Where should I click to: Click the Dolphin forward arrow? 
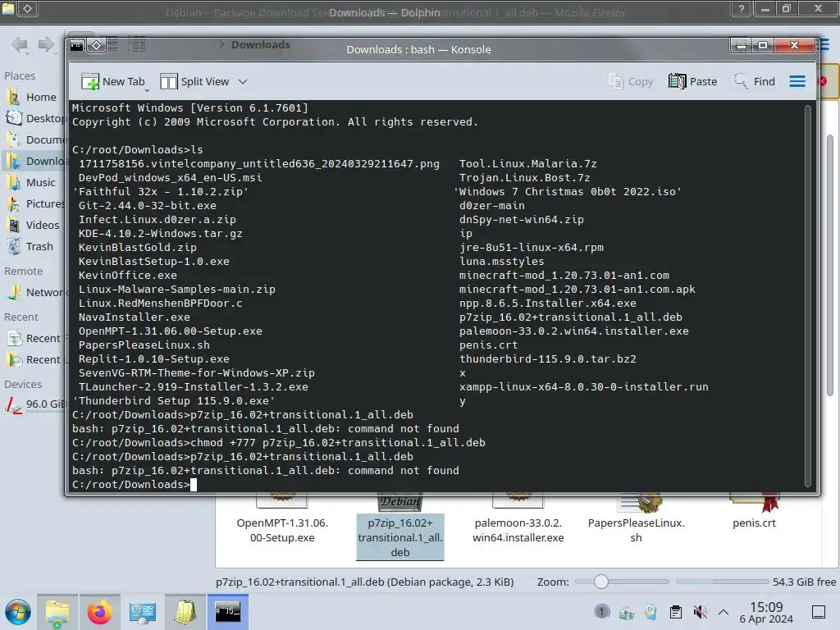[x=46, y=44]
